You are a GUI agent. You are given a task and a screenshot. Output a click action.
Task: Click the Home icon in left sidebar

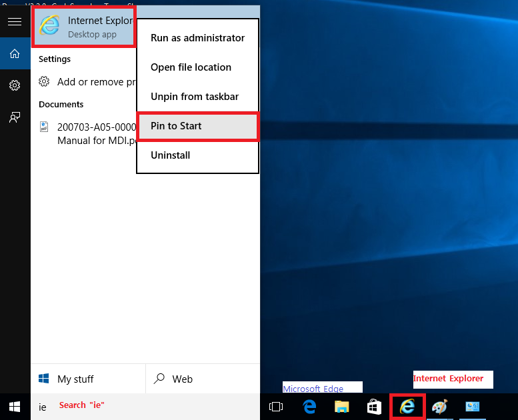tap(15, 54)
